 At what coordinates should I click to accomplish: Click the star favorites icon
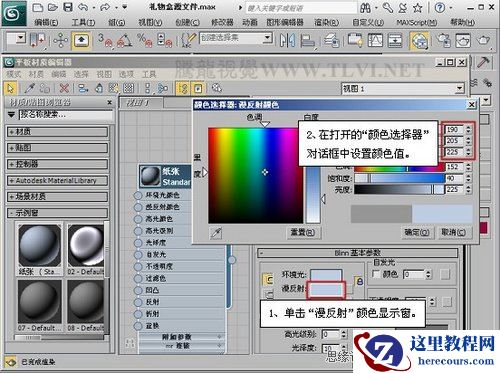pos(418,7)
